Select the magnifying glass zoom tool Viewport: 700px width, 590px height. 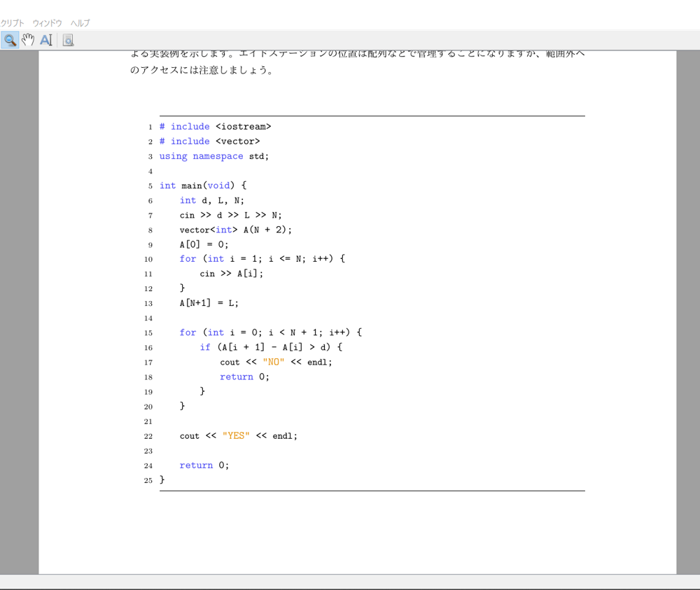coord(10,40)
